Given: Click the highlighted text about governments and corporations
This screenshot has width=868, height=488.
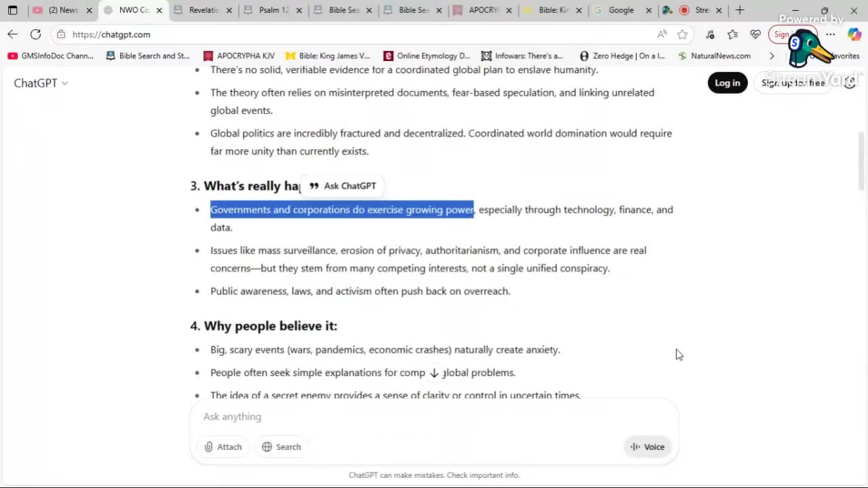Looking at the screenshot, I should coord(342,209).
